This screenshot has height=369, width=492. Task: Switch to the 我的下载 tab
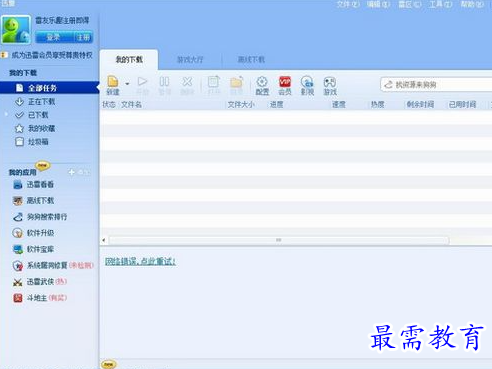129,60
